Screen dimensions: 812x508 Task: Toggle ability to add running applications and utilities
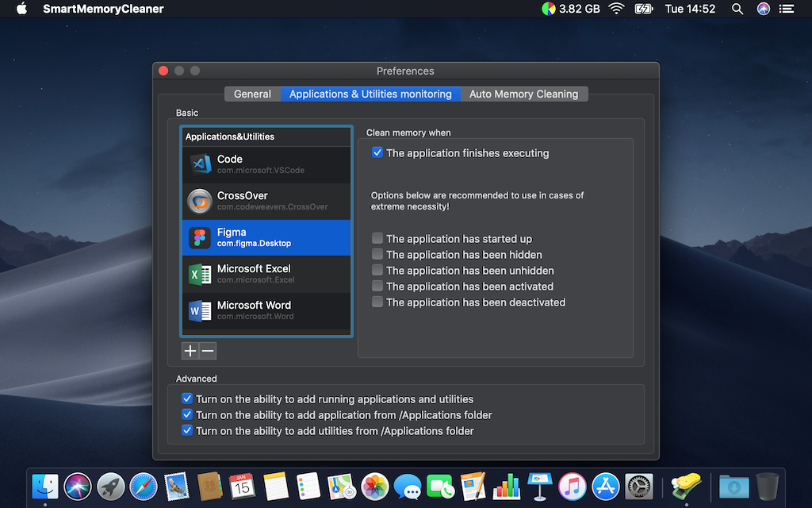point(187,398)
